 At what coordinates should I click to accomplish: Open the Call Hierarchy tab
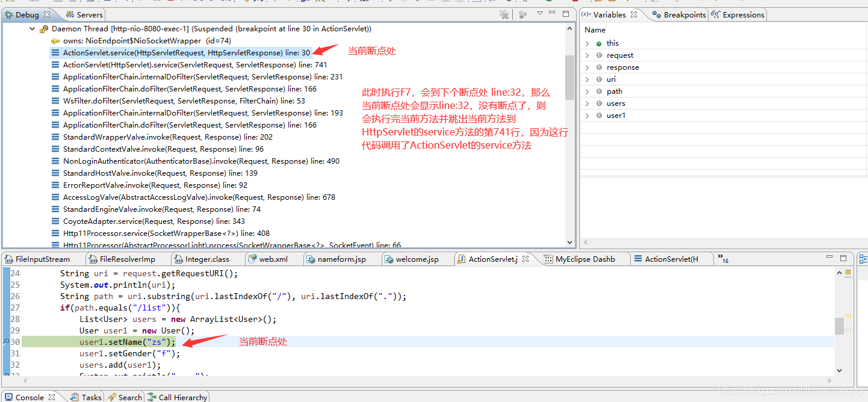[x=178, y=397]
